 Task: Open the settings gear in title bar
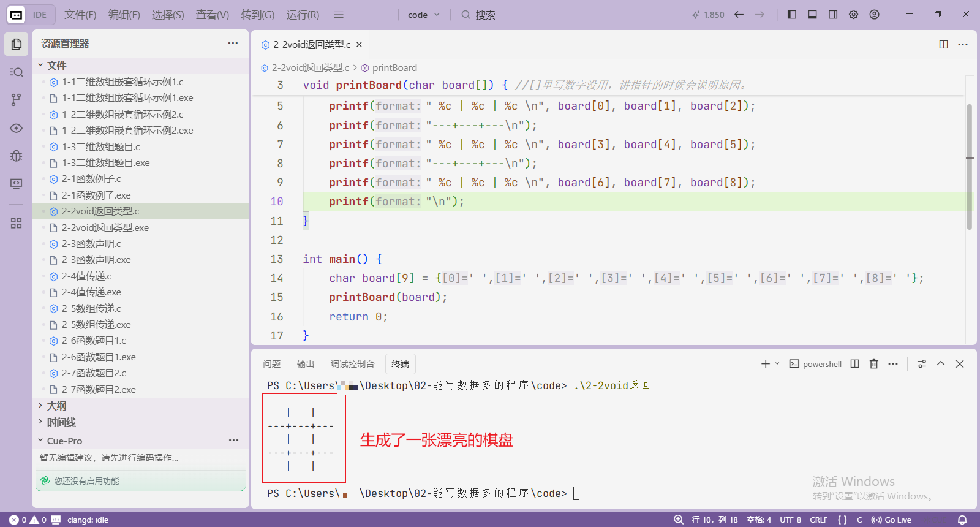point(854,15)
